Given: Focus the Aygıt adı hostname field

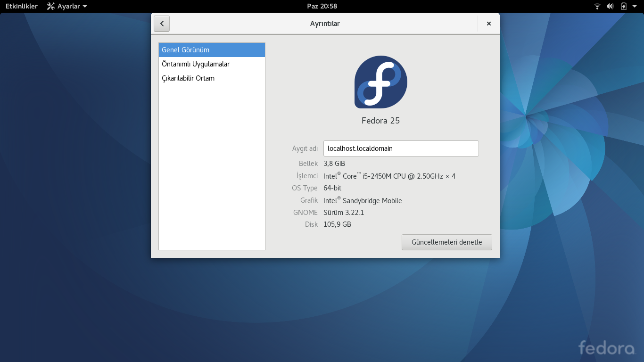Looking at the screenshot, I should click(401, 148).
